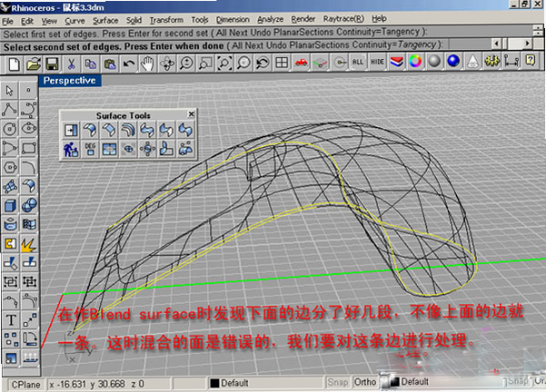Click the Perspective viewport title

(x=70, y=81)
